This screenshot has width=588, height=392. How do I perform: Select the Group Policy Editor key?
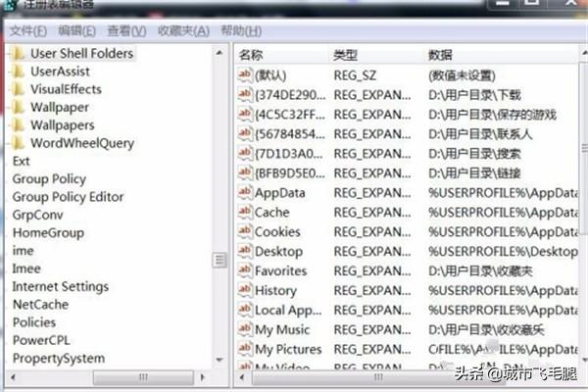point(68,197)
